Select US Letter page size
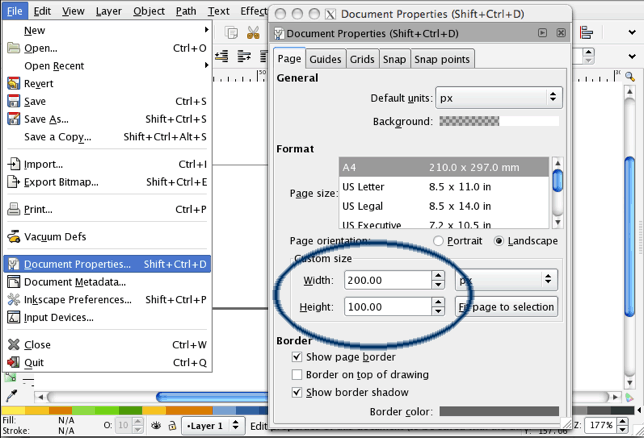The image size is (644, 438). (444, 187)
